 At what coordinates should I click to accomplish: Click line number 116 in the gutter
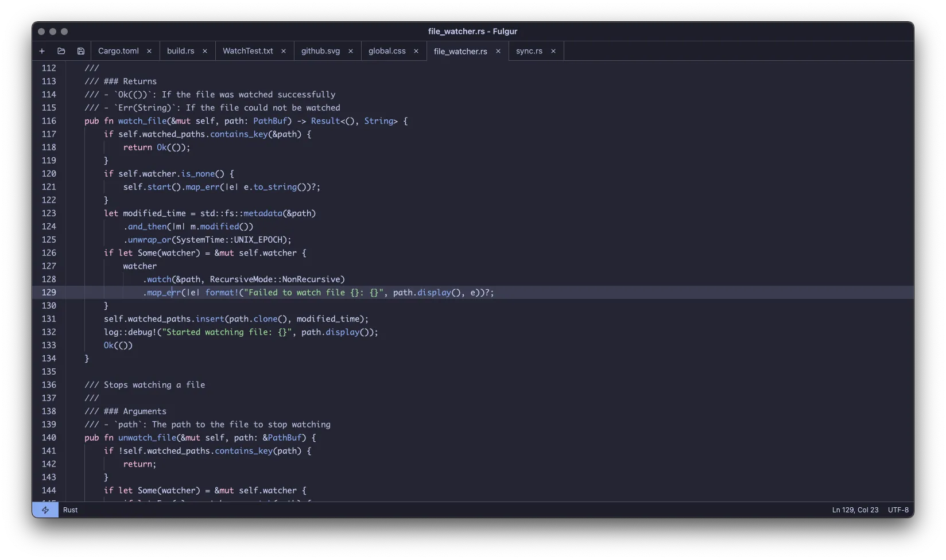click(49, 121)
